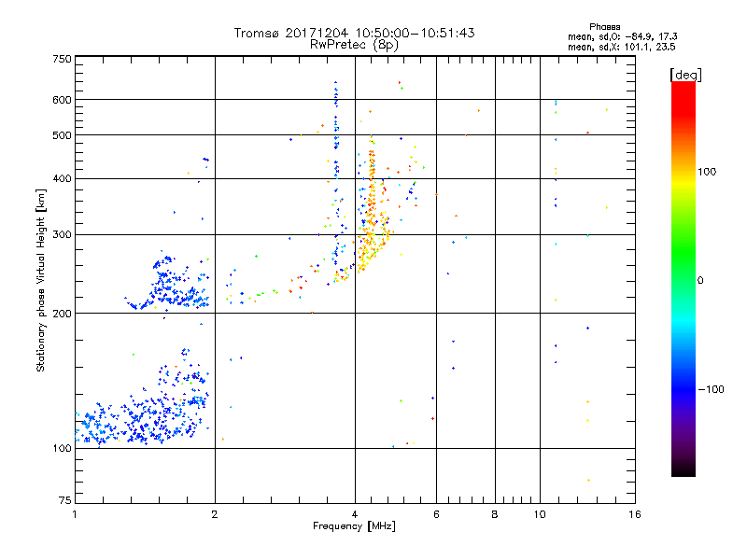Click the y-axis tick label "75"
Viewport: 747px width, 560px height.
pyautogui.click(x=65, y=500)
